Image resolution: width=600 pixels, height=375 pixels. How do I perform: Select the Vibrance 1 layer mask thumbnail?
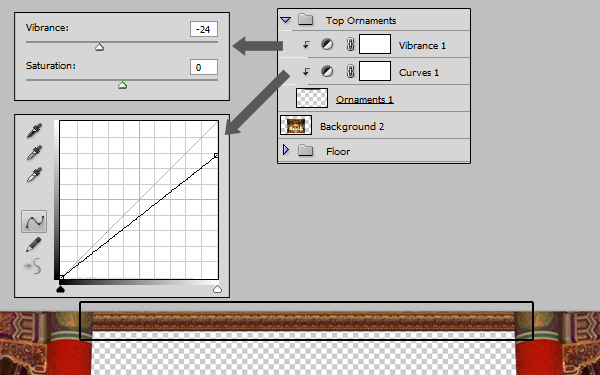pos(375,44)
